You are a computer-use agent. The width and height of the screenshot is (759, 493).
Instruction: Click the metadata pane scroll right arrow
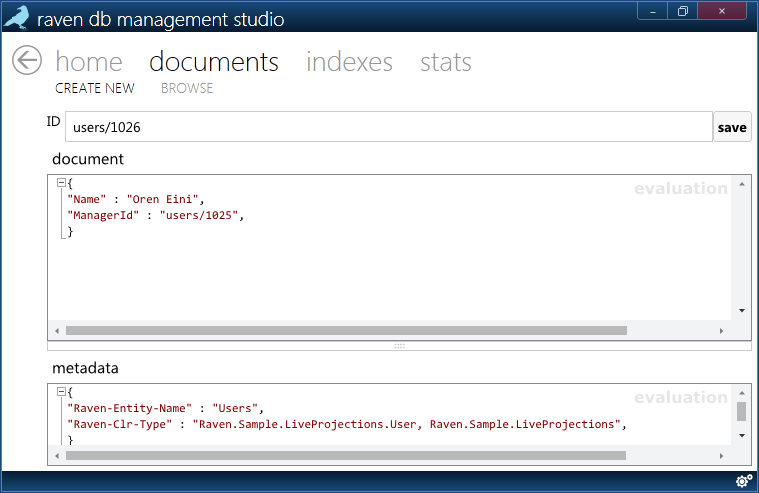tap(721, 456)
